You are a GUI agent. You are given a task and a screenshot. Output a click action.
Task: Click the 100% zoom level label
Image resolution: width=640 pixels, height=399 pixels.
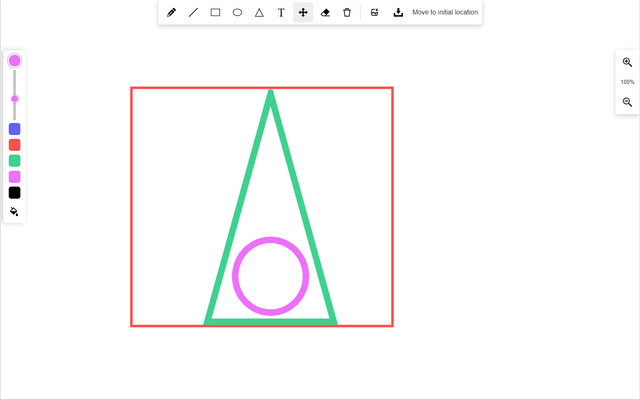click(627, 82)
